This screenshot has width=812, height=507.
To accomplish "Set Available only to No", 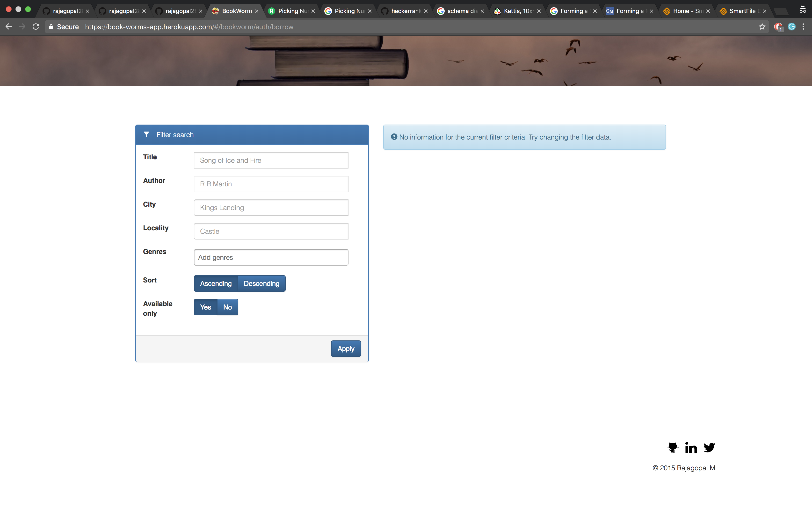I will 227,307.
